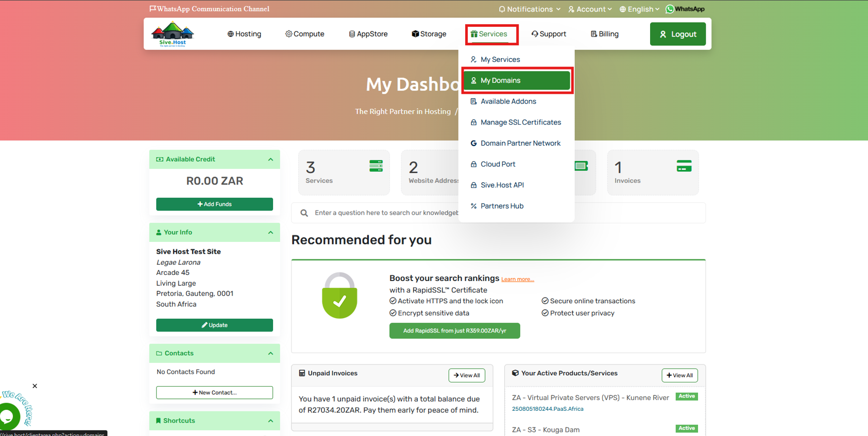This screenshot has height=436, width=868.
Task: Click The Right Partner in Hosting breadcrumb
Action: coord(403,112)
